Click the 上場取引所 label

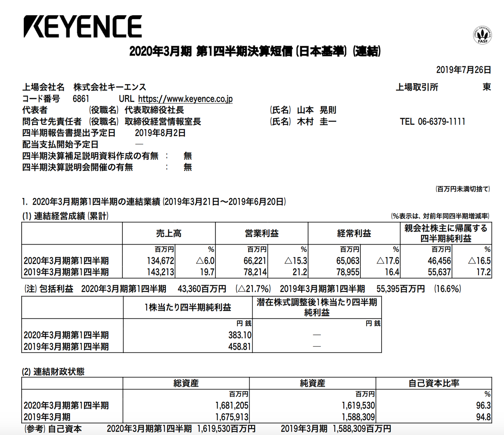pos(416,87)
